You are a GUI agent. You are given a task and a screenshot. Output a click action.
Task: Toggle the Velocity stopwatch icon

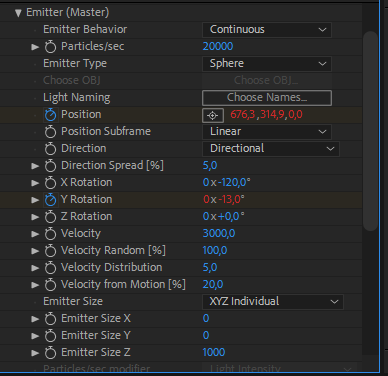[50, 234]
